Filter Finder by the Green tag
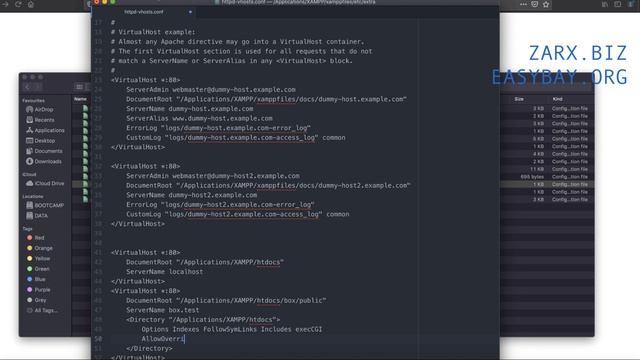Viewport: 640px width, 360px height. 39,269
